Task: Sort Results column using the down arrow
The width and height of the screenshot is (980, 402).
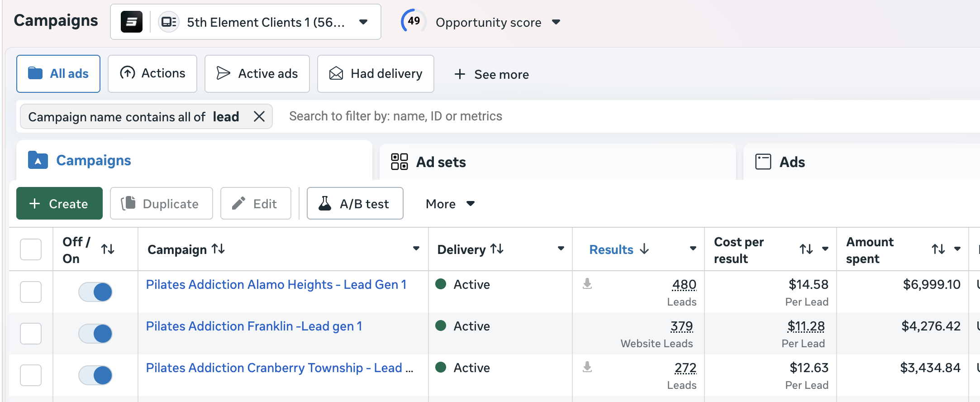Action: [645, 249]
